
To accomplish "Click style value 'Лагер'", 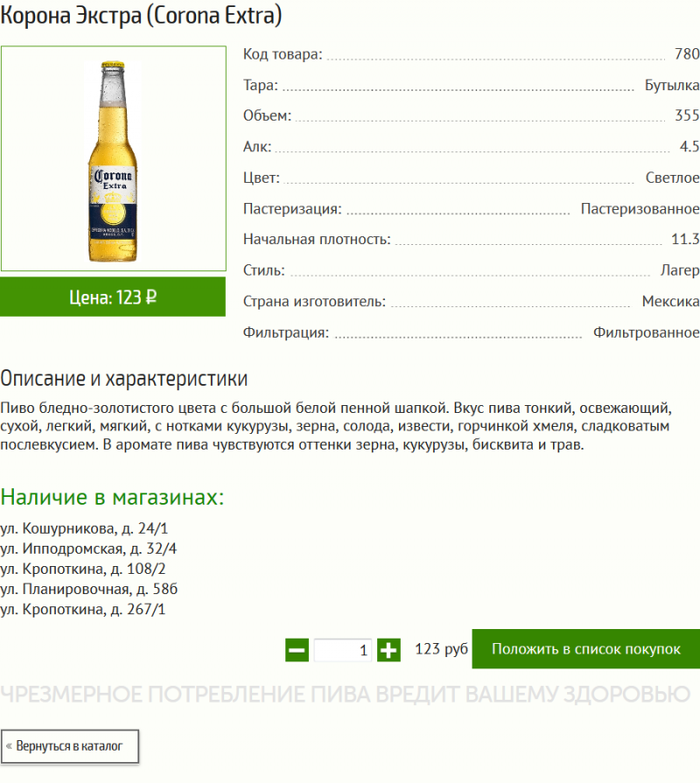I will coord(680,270).
